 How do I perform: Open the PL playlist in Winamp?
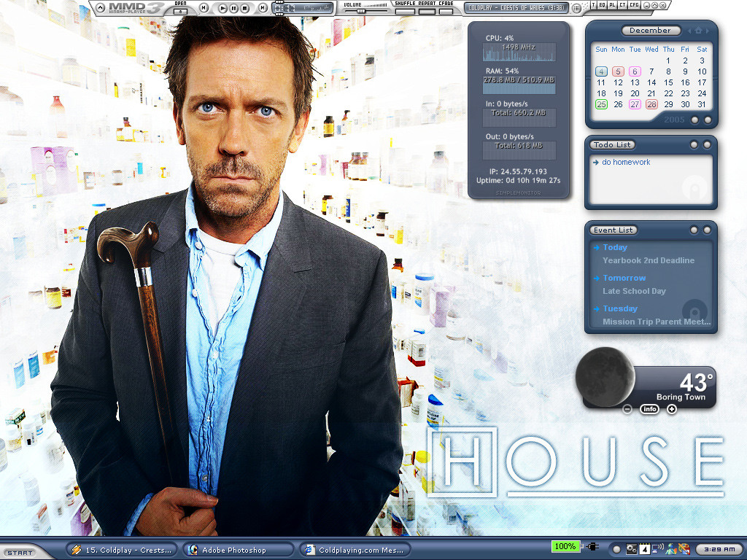(x=612, y=5)
